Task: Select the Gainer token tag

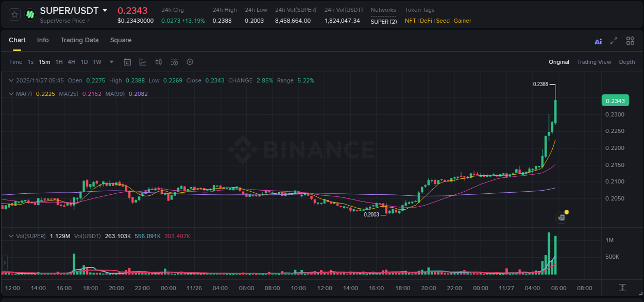Action: (x=463, y=21)
